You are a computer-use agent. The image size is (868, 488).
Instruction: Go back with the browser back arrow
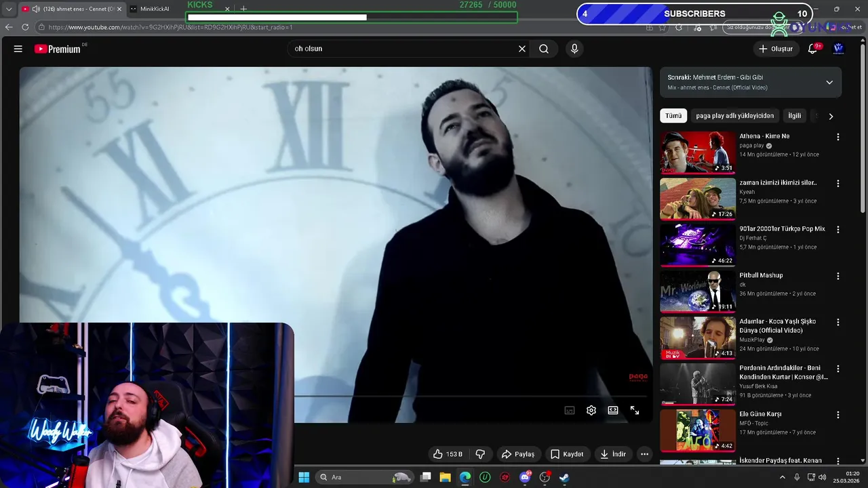9,27
